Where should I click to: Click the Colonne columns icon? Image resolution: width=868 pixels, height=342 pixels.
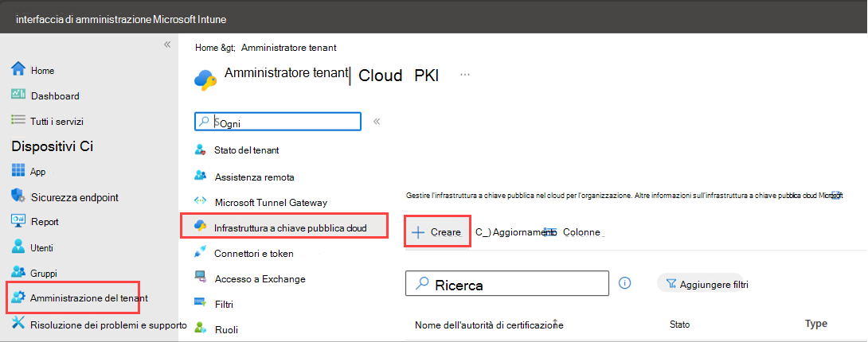click(550, 232)
